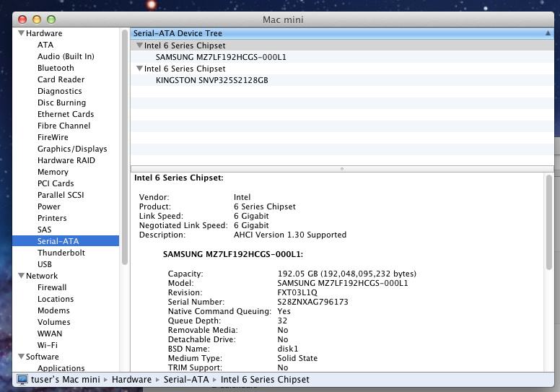This screenshot has width=560, height=392.
Task: Click Queue Depth value 32
Action: (282, 321)
